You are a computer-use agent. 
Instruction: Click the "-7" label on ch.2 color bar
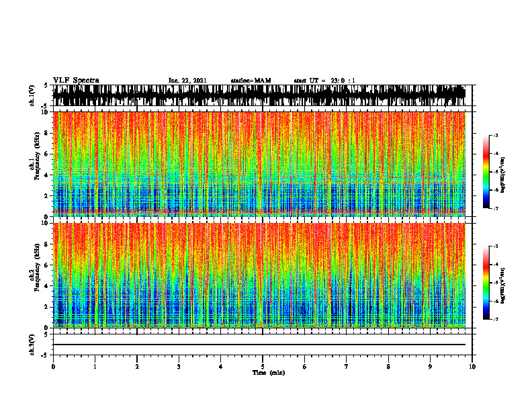coord(495,319)
